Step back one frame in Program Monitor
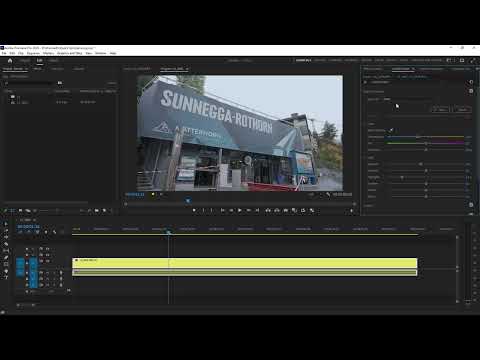 231,210
